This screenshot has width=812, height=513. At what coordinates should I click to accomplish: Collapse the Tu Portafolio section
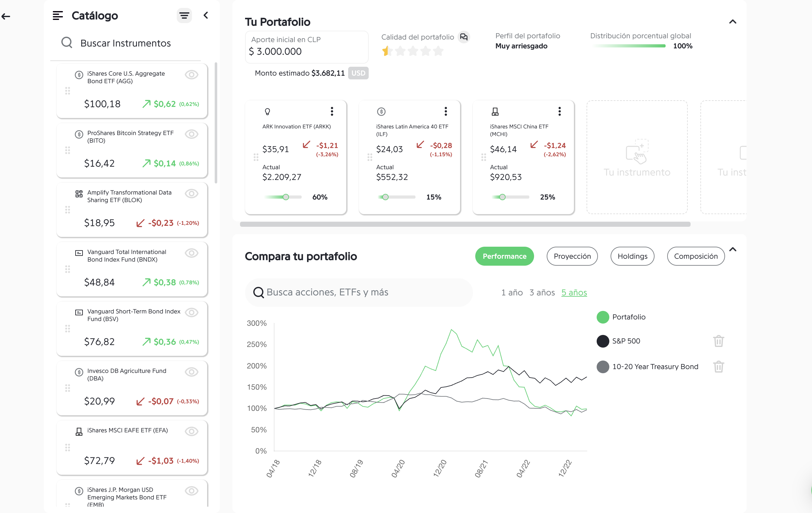pyautogui.click(x=732, y=22)
